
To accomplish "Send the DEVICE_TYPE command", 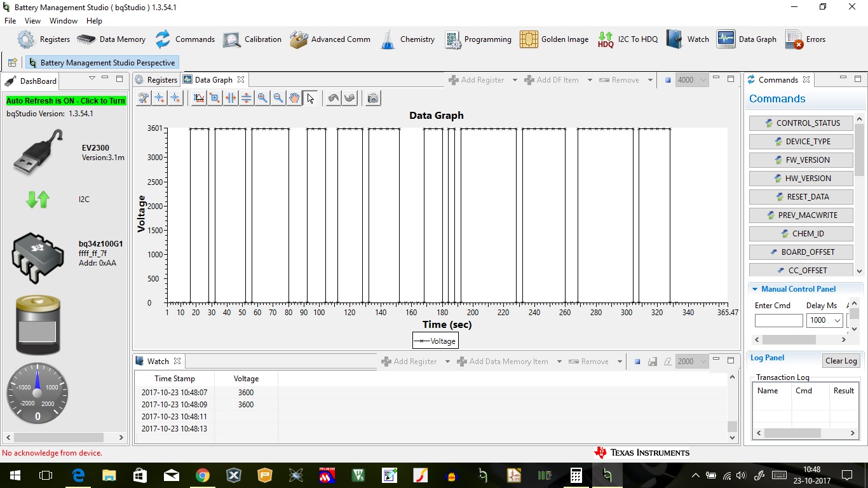I will pos(802,142).
